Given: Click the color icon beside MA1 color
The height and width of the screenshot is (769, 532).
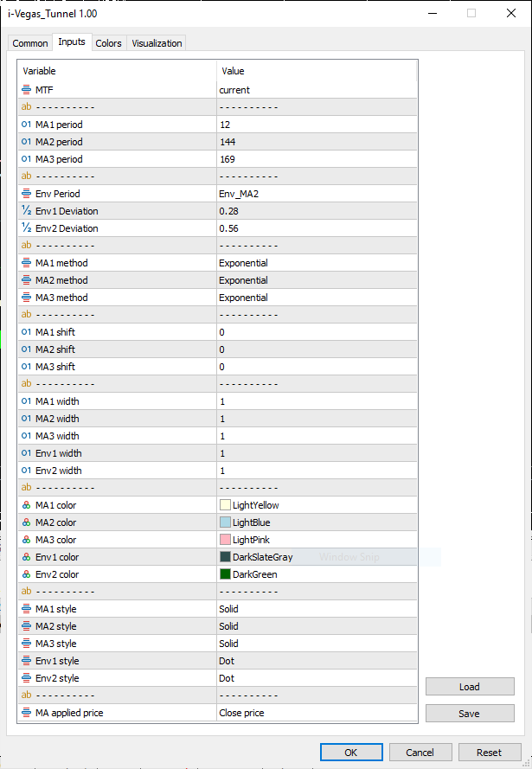Looking at the screenshot, I should coord(26,505).
